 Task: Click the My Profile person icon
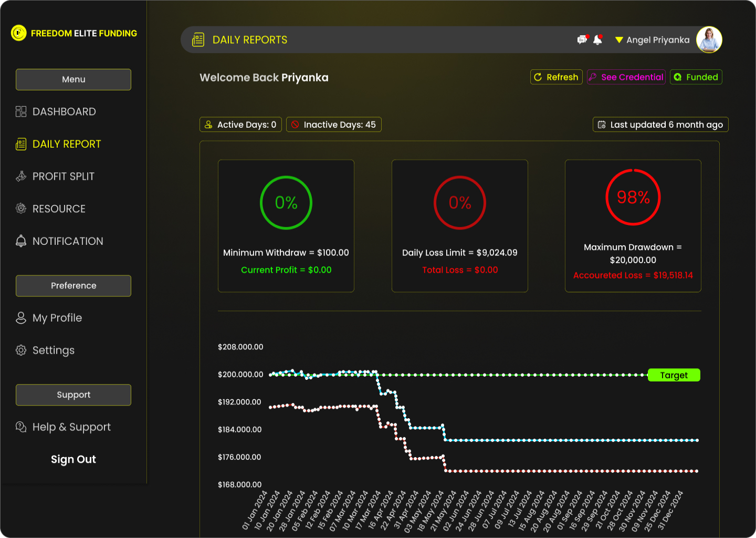[x=21, y=318]
